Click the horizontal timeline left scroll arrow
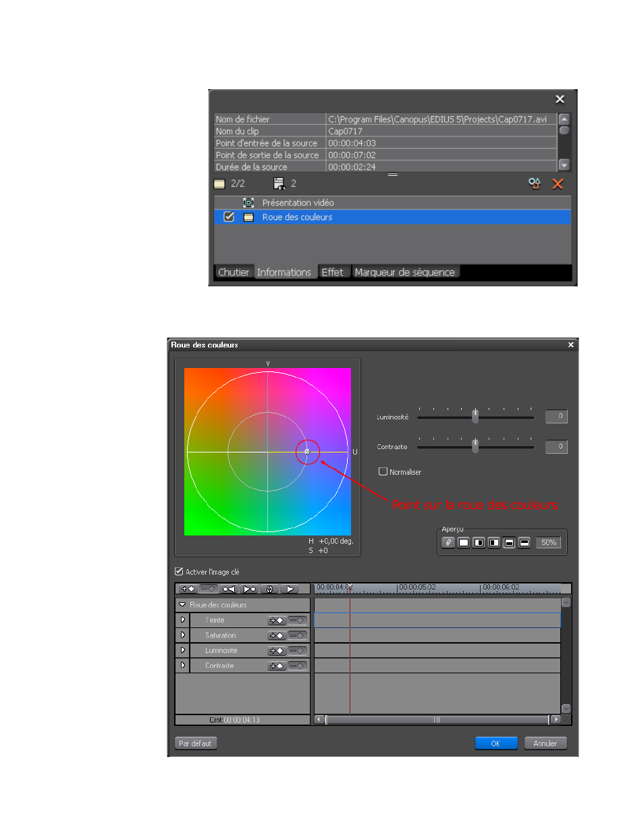 [x=319, y=719]
